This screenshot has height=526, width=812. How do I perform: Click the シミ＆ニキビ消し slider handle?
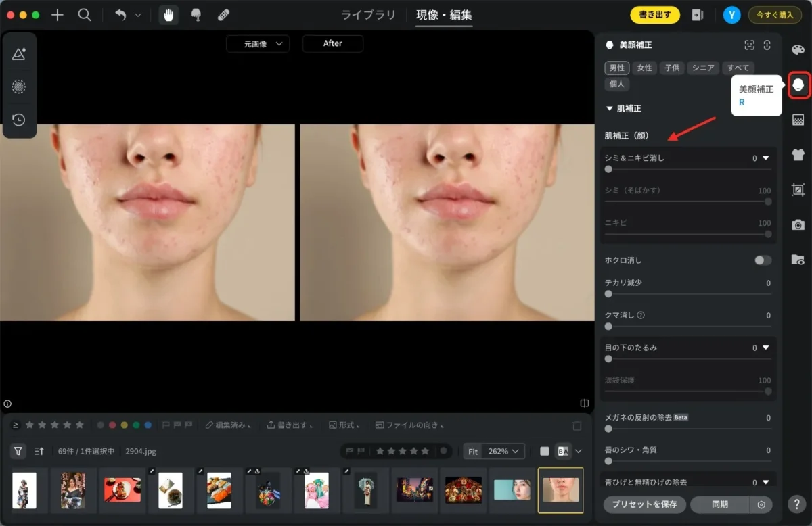pyautogui.click(x=608, y=169)
